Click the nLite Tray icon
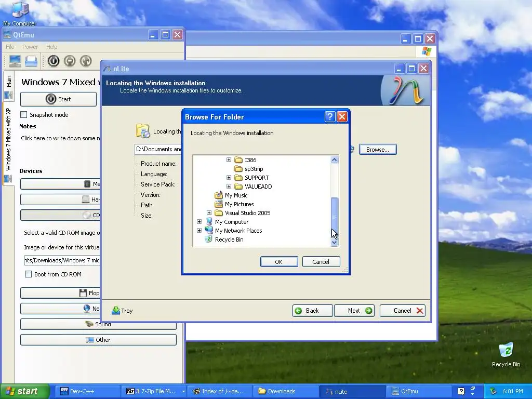 click(116, 311)
